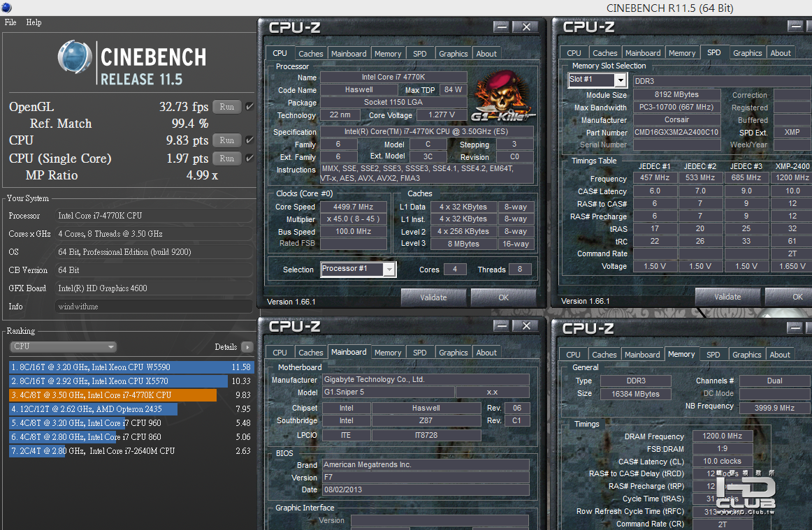
Task: Switch to Graphics tab in top-left CPU-Z
Action: pos(453,53)
